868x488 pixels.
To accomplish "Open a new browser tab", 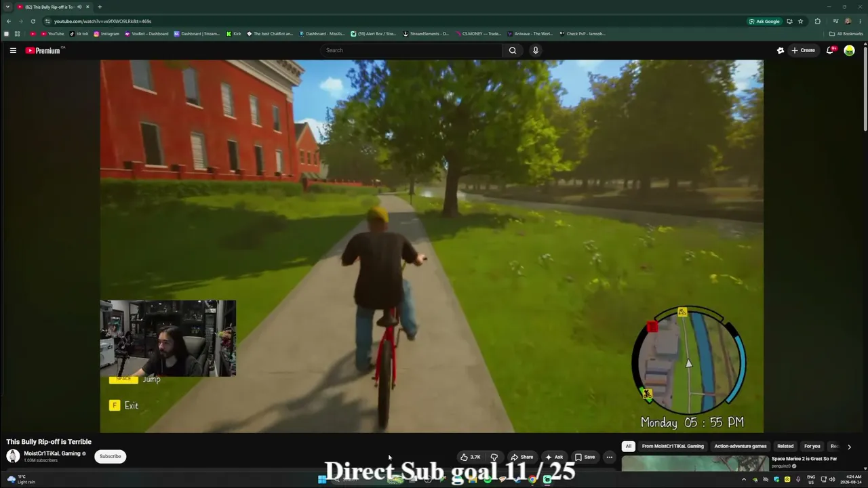I will click(100, 7).
